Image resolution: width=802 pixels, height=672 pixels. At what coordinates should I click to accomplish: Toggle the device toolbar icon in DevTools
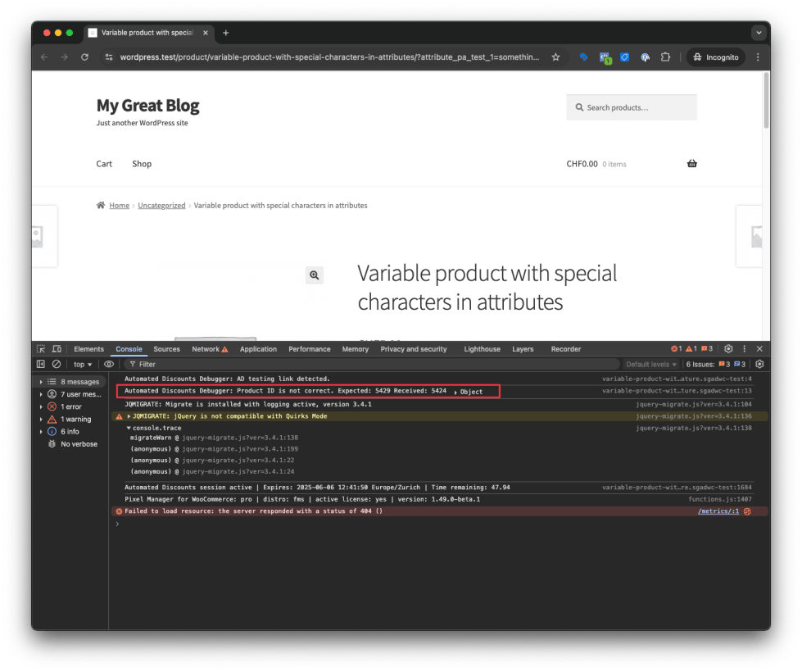pos(57,349)
